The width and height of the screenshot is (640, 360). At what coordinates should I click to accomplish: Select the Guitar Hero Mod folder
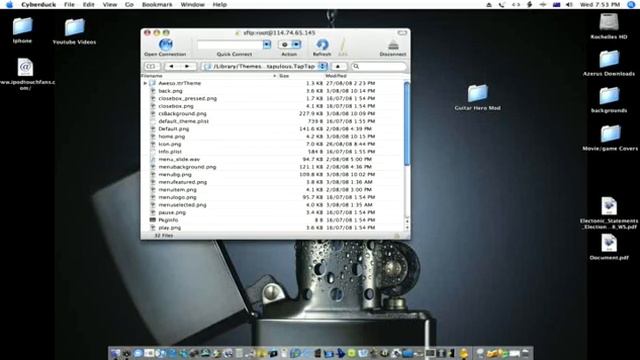click(x=478, y=97)
